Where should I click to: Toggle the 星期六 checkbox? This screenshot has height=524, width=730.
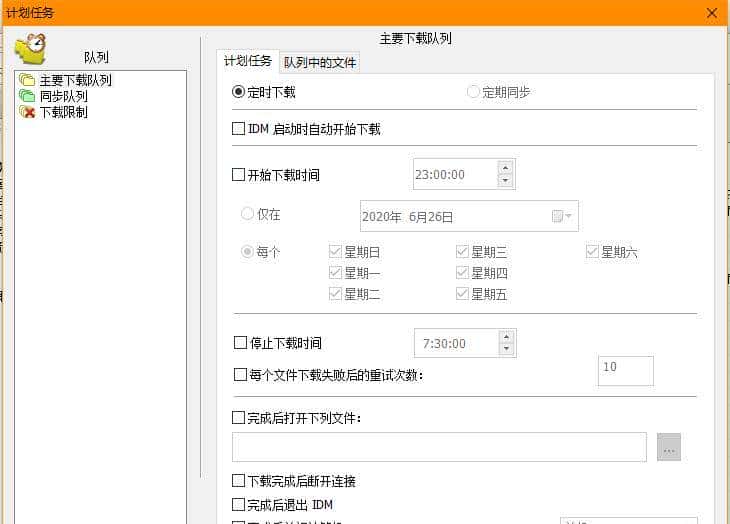592,251
